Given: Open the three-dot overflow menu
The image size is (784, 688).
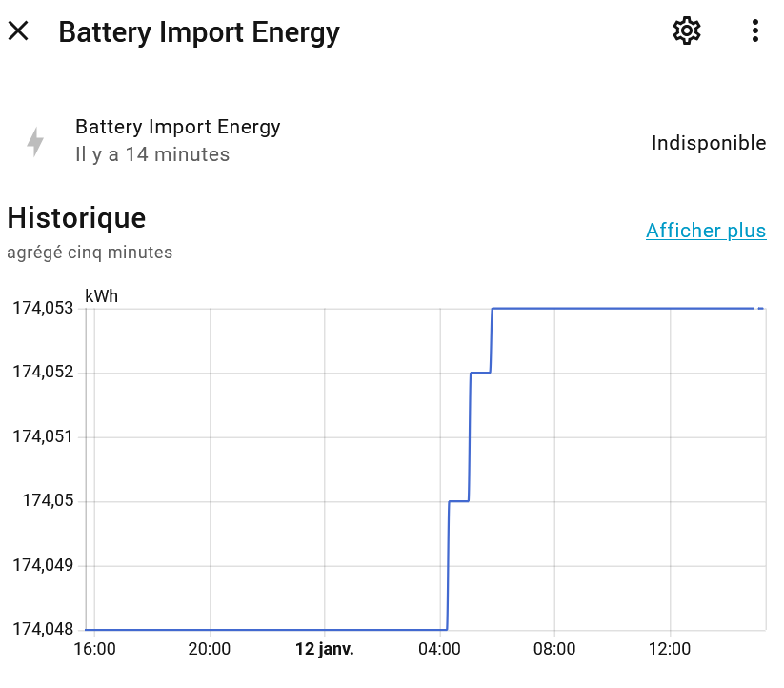Looking at the screenshot, I should click(754, 31).
